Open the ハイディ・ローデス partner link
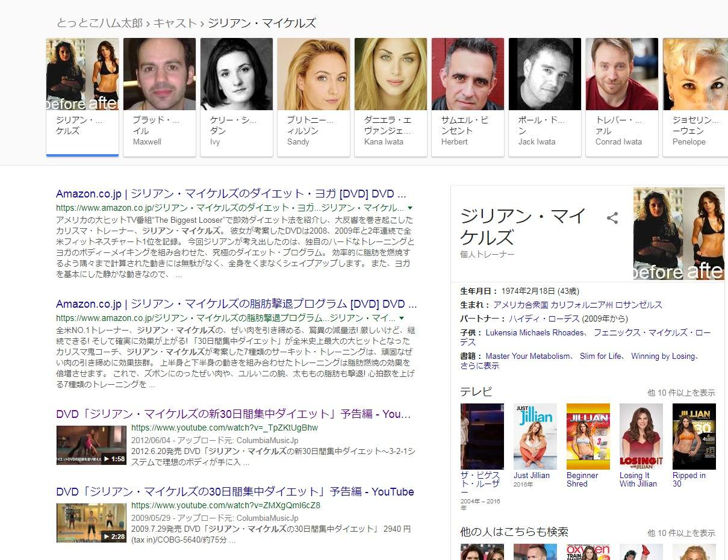728x560 pixels. click(x=544, y=319)
